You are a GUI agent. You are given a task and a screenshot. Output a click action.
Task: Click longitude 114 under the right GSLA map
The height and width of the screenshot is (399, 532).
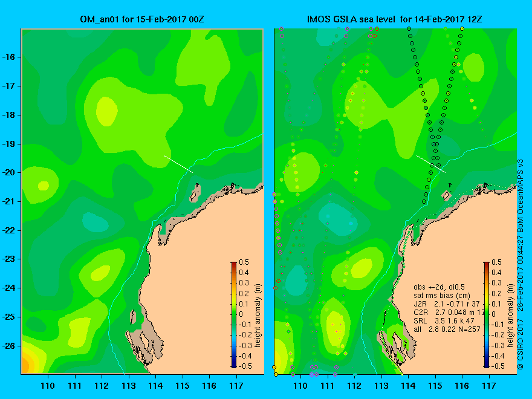408,386
